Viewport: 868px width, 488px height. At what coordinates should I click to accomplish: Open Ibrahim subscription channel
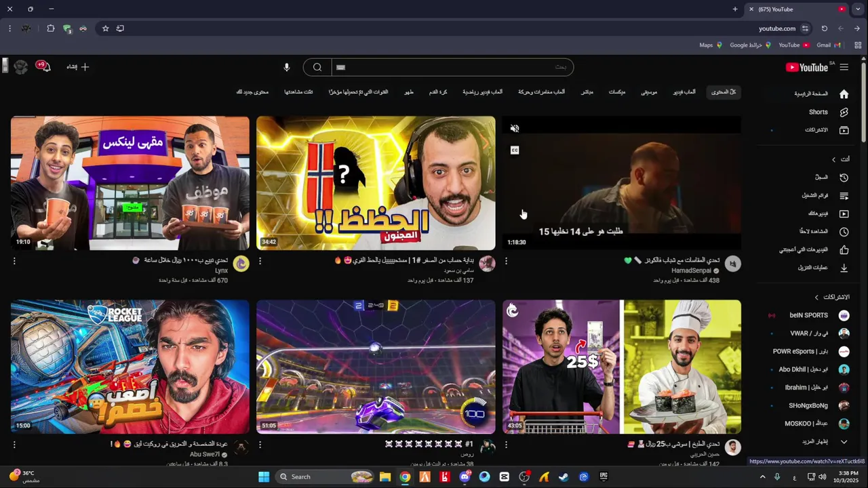pyautogui.click(x=809, y=388)
